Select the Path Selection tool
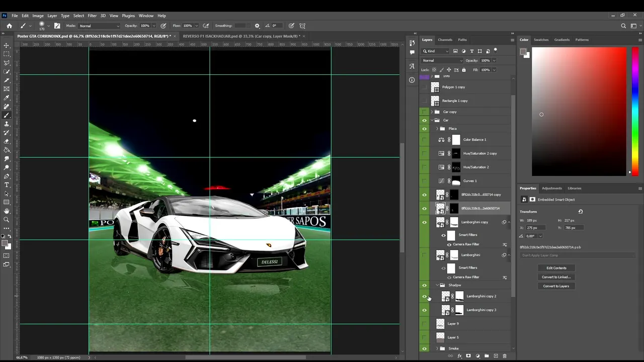 point(7,194)
